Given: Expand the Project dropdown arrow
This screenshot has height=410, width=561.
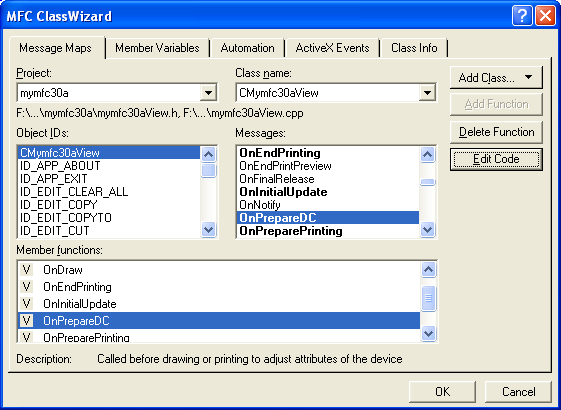Looking at the screenshot, I should [x=208, y=93].
